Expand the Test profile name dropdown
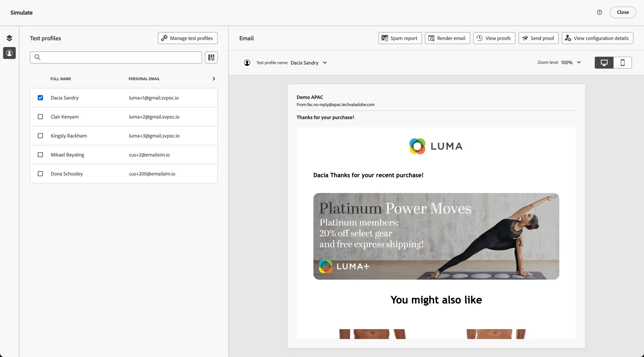Image resolution: width=644 pixels, height=357 pixels. point(309,63)
